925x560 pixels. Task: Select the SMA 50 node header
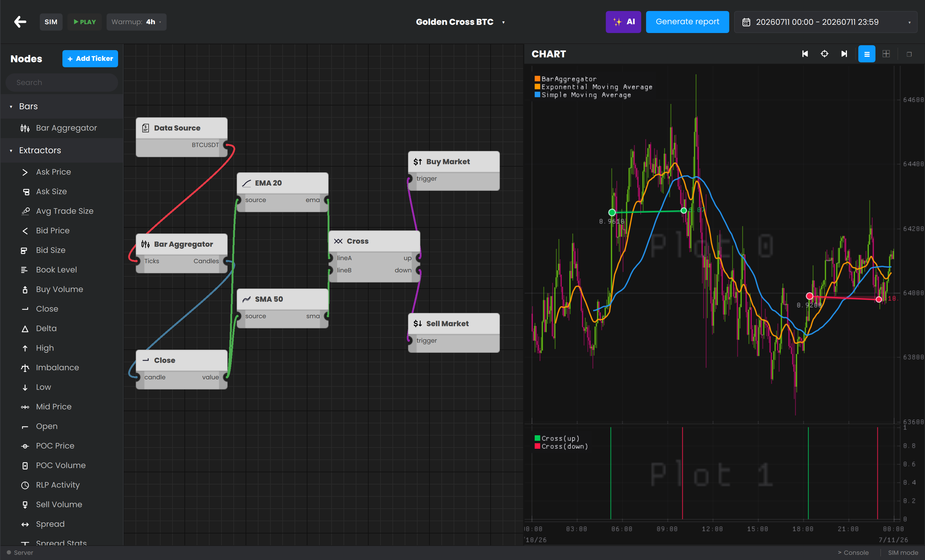[282, 299]
